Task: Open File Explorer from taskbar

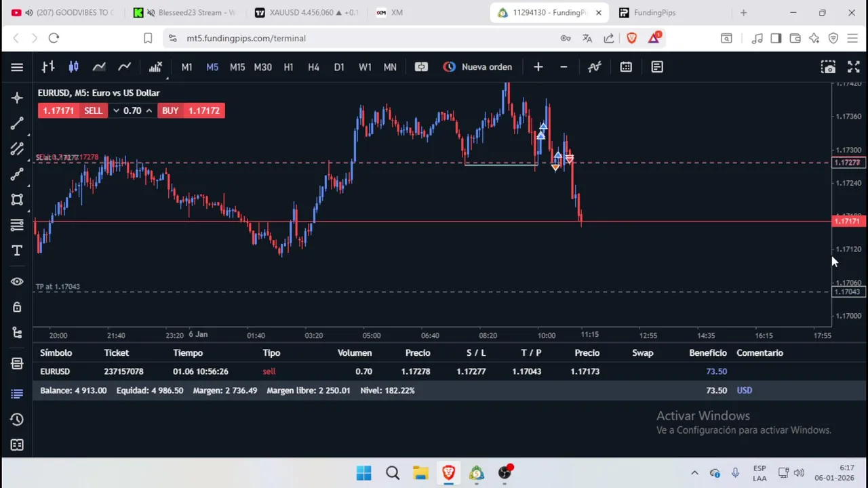Action: click(x=420, y=473)
